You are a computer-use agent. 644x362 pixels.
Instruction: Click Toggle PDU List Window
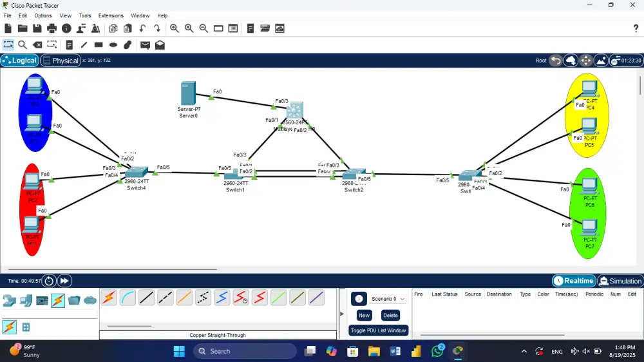pos(378,330)
